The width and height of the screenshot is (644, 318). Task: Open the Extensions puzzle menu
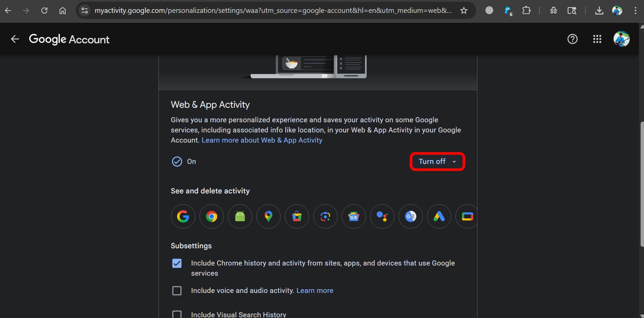(x=526, y=10)
